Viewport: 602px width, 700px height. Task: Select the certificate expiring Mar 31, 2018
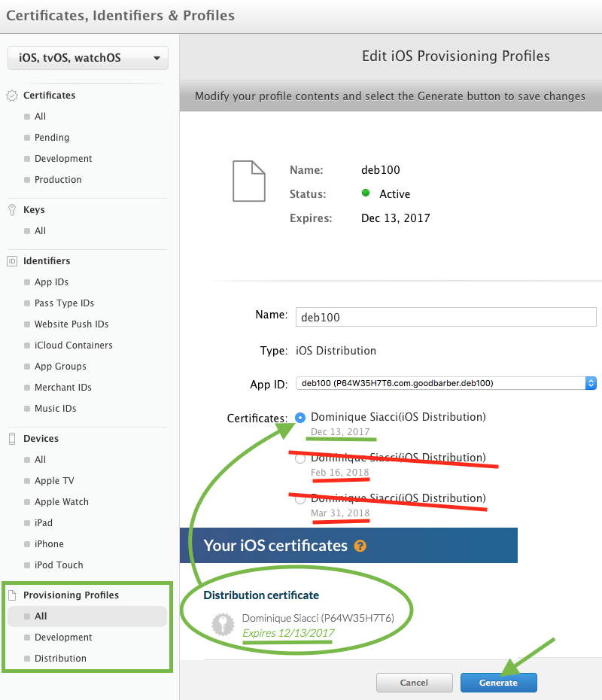coord(301,498)
